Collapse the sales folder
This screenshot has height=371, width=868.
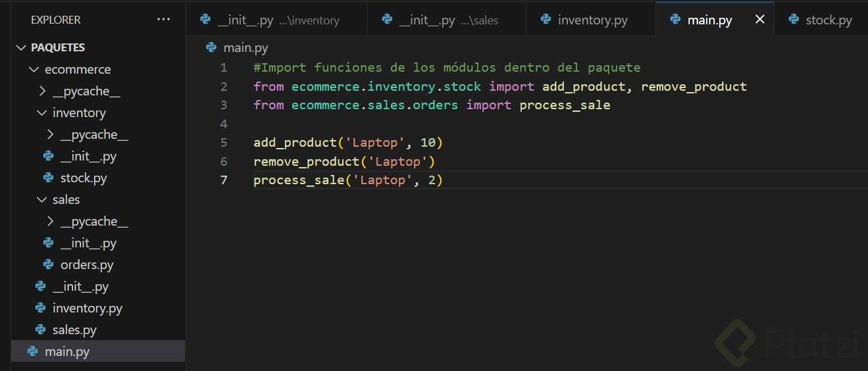[41, 199]
